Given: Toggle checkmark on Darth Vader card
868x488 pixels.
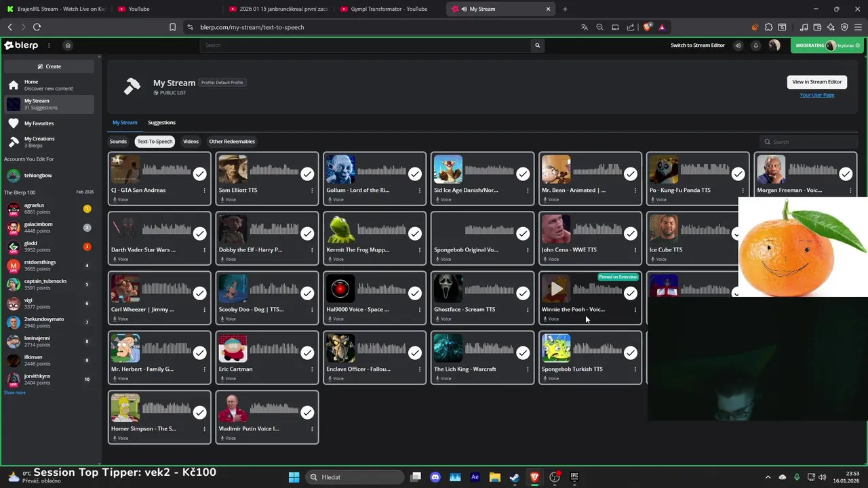Looking at the screenshot, I should [x=199, y=234].
